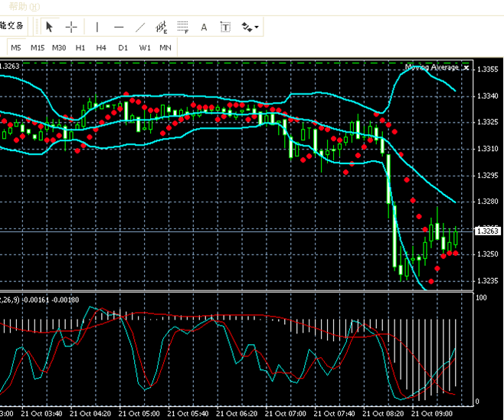The width and height of the screenshot is (504, 420).
Task: Click the 21 Oct 09:00 time label
Action: (x=432, y=414)
